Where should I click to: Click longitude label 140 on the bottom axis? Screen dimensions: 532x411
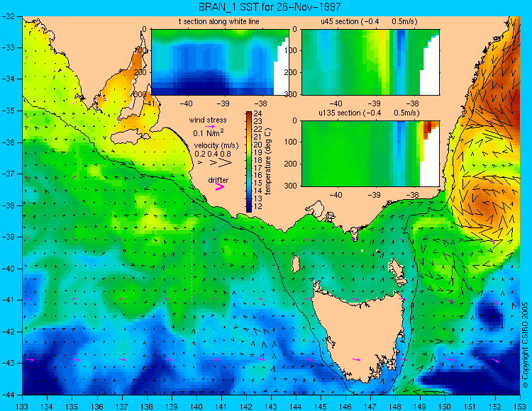(x=196, y=407)
